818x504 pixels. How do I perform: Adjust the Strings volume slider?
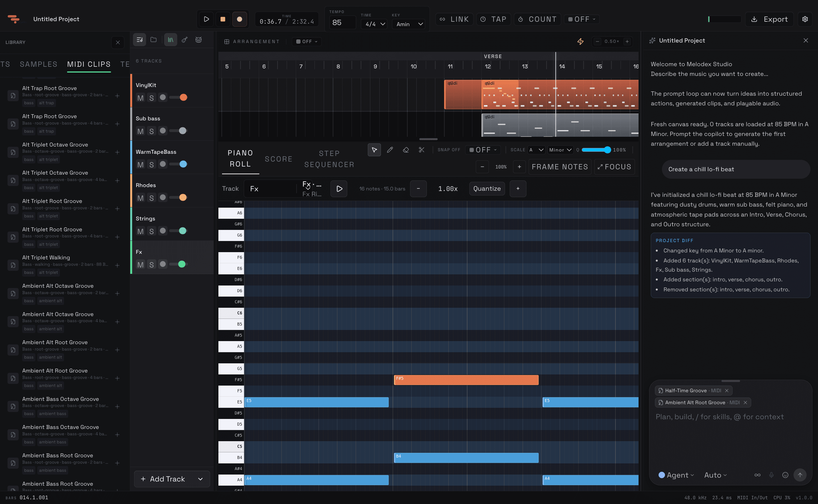[178, 231]
